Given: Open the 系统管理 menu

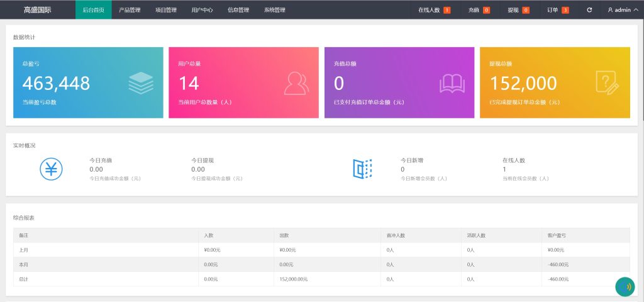Looking at the screenshot, I should [274, 10].
